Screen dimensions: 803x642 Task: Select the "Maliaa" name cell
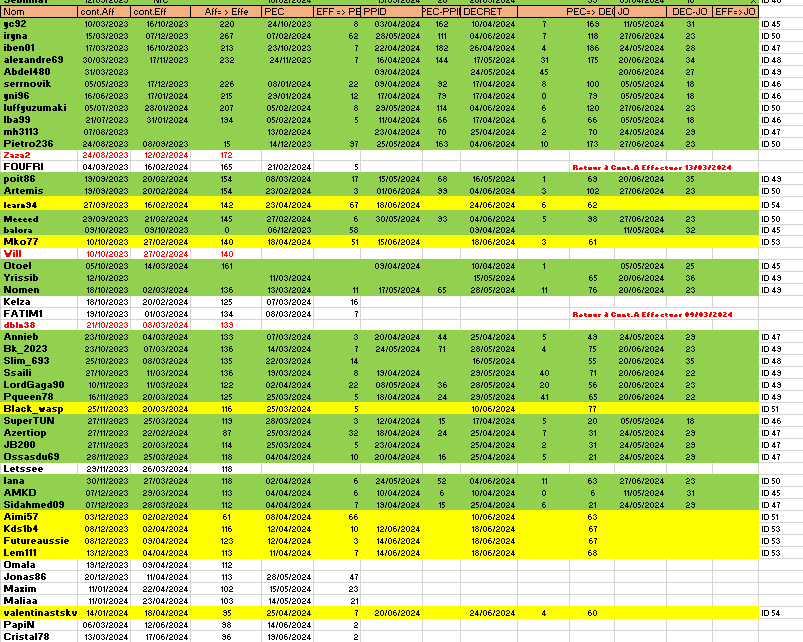click(39, 601)
